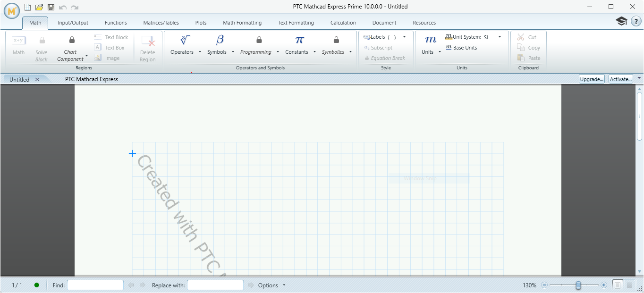Click the Activate button
644x293 pixels.
tap(620, 79)
